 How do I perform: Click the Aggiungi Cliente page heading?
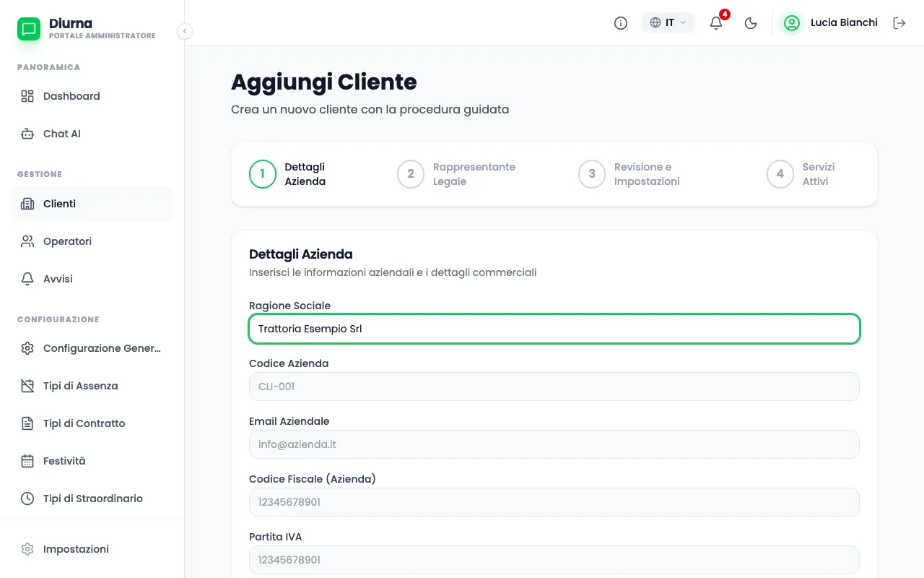tap(324, 82)
